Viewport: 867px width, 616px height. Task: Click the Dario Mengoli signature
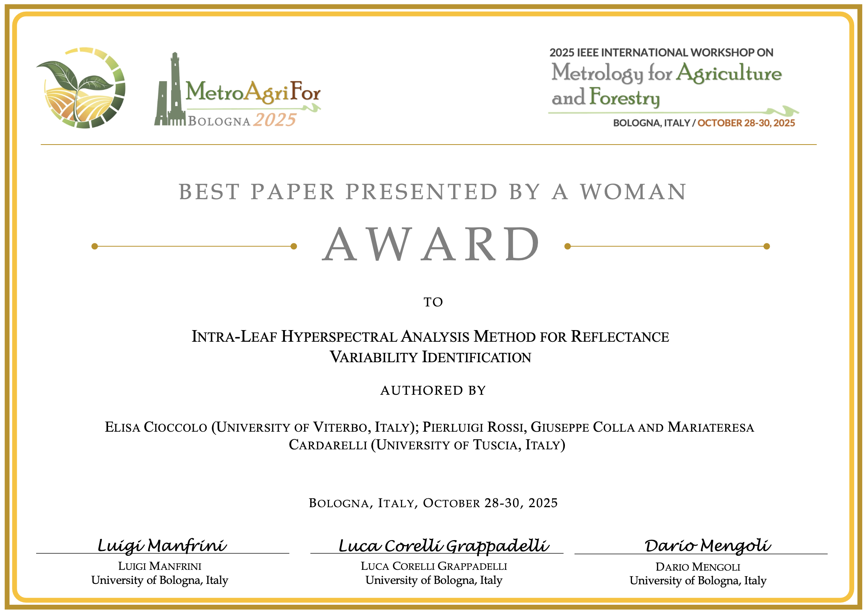[x=708, y=545]
